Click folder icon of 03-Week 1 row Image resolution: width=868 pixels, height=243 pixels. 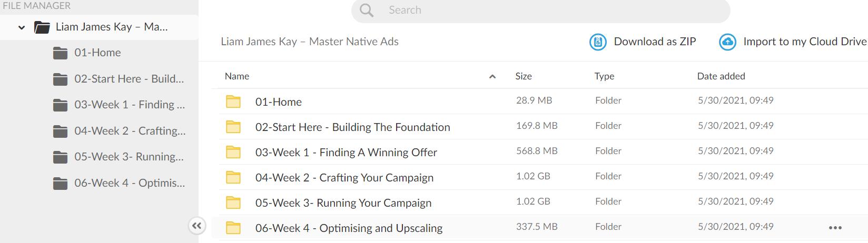coord(233,152)
